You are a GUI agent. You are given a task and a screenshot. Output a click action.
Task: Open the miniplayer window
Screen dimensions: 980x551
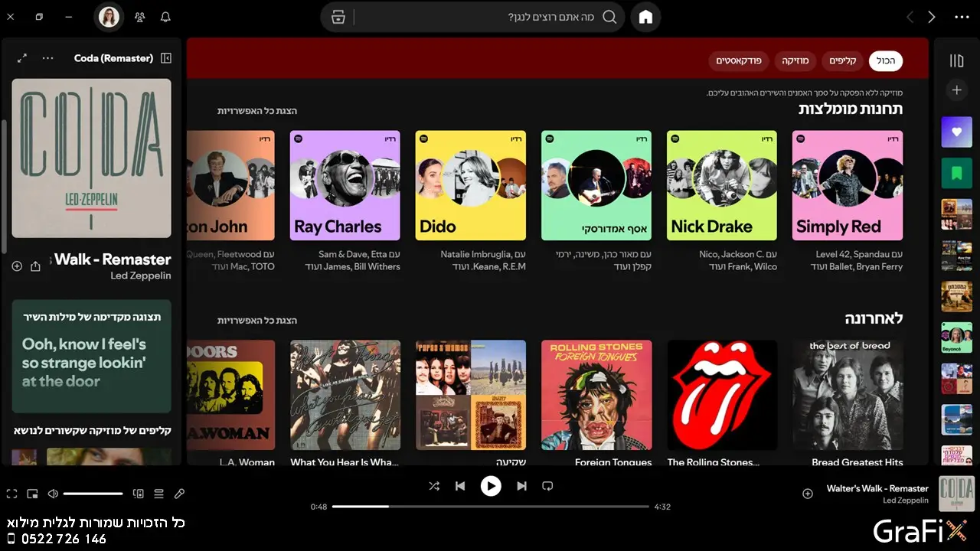[x=32, y=494]
